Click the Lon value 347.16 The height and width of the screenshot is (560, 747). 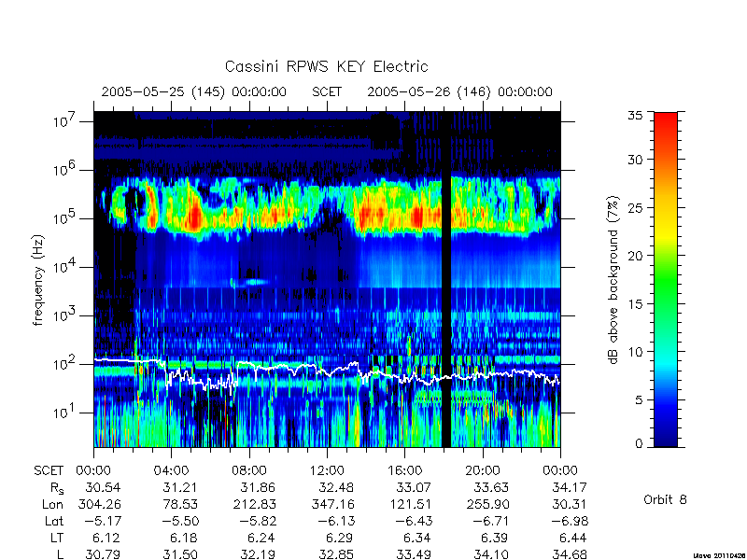coord(332,504)
